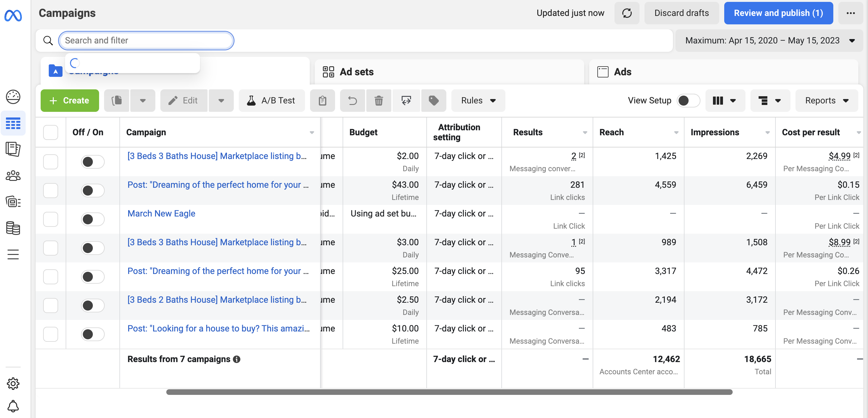The image size is (868, 418).
Task: Open the Audiences people icon in sidebar
Action: pos(13,176)
